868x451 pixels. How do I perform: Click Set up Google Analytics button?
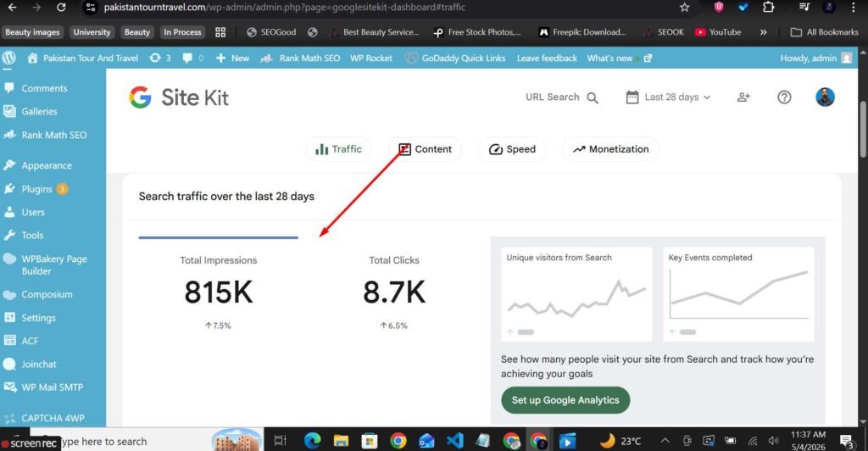565,400
